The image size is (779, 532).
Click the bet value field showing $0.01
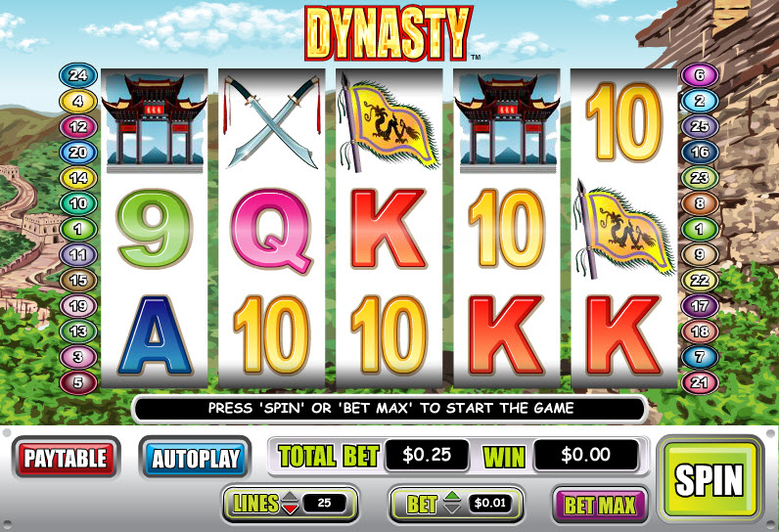point(490,504)
